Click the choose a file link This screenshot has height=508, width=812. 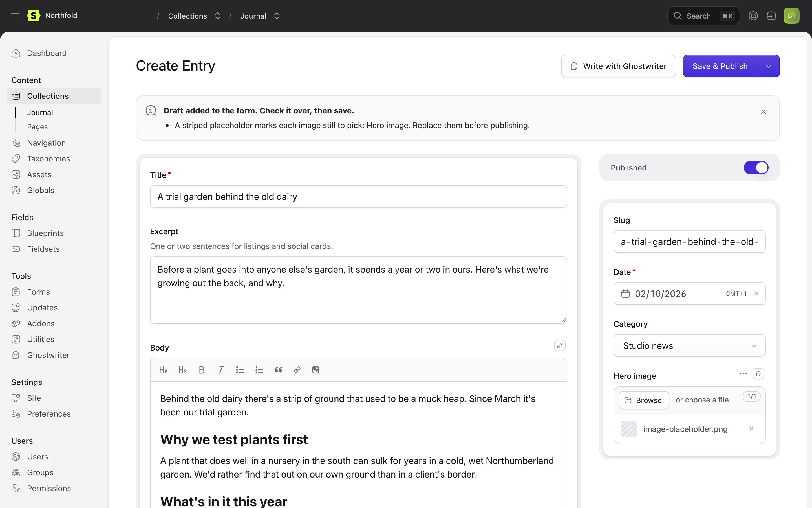pyautogui.click(x=707, y=400)
